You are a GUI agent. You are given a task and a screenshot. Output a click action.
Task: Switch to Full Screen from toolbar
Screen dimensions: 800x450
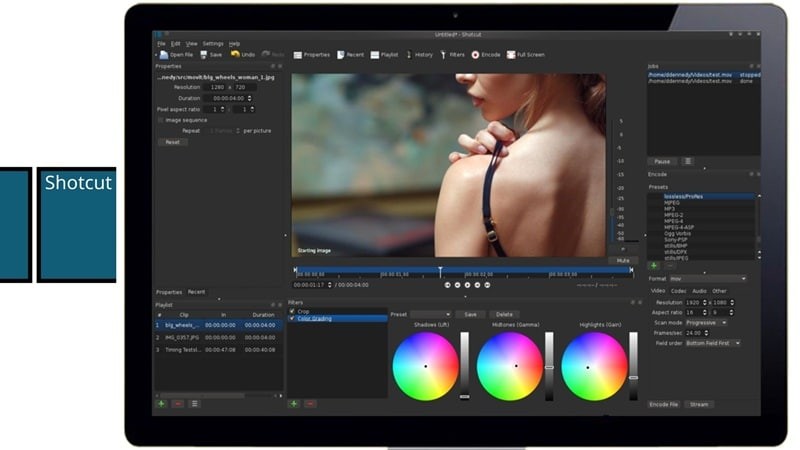point(526,55)
